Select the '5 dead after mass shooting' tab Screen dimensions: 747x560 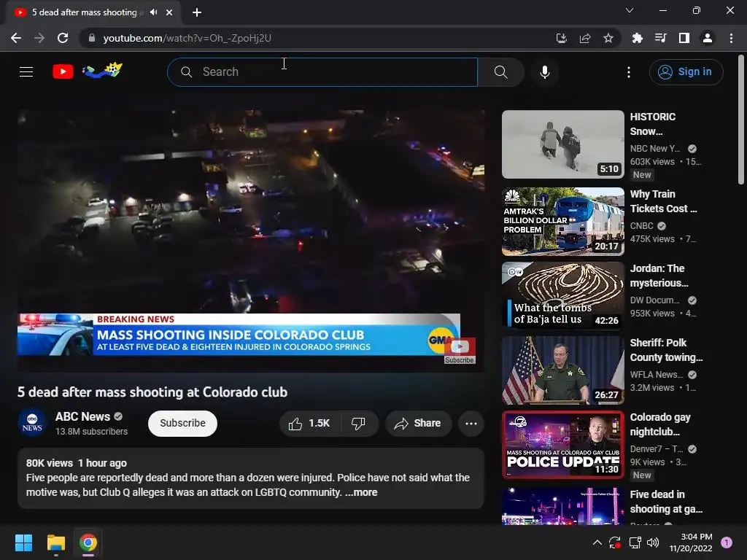coord(84,12)
